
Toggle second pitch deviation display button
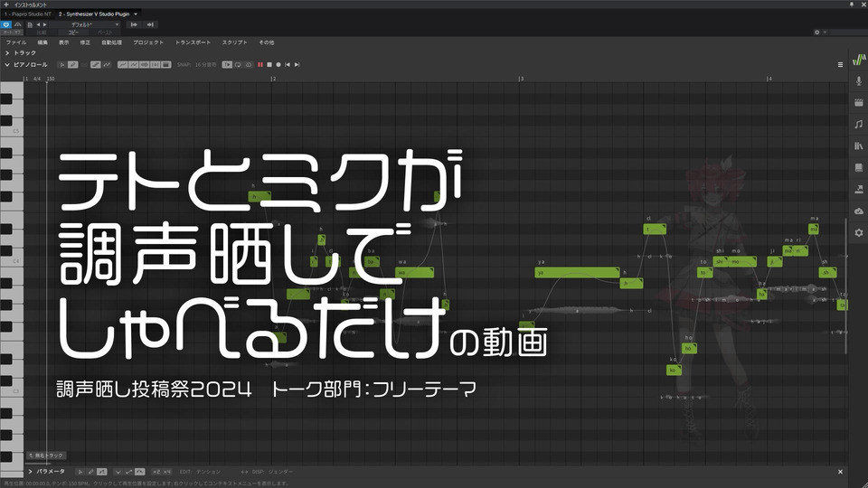(x=134, y=65)
